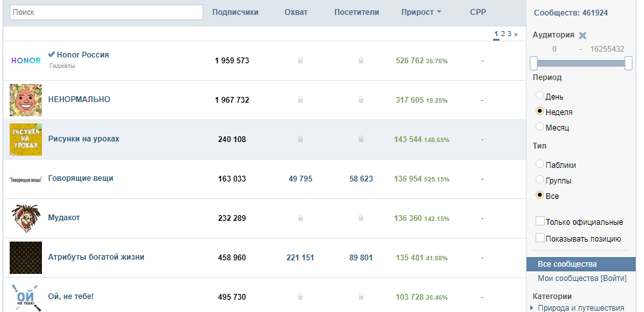Open the Мудакот community link

coord(64,218)
